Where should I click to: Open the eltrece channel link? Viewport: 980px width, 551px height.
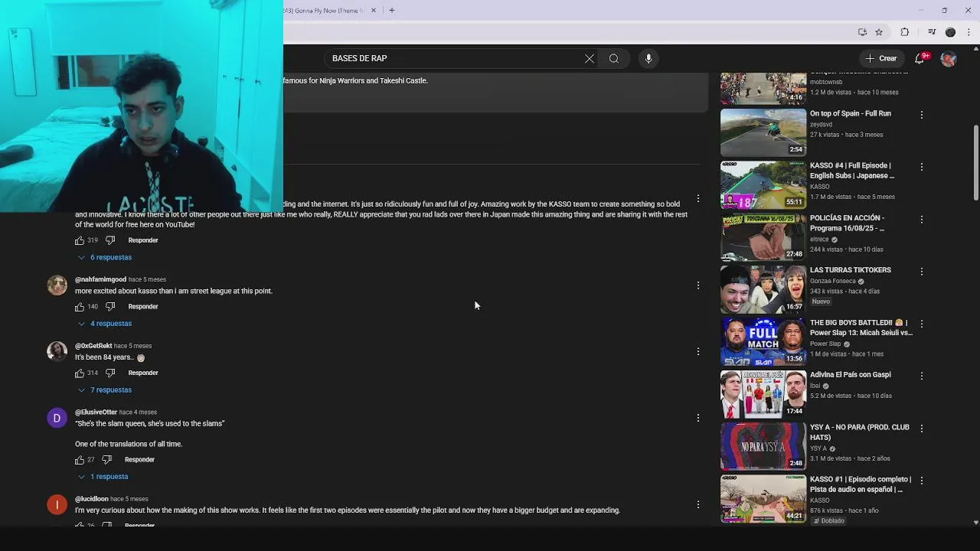click(820, 240)
